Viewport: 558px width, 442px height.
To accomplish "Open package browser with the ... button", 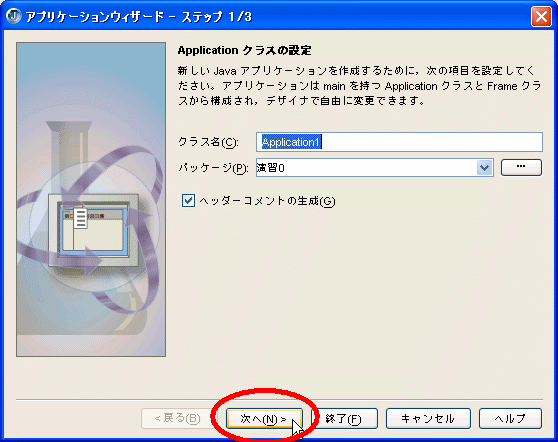I will (x=521, y=167).
